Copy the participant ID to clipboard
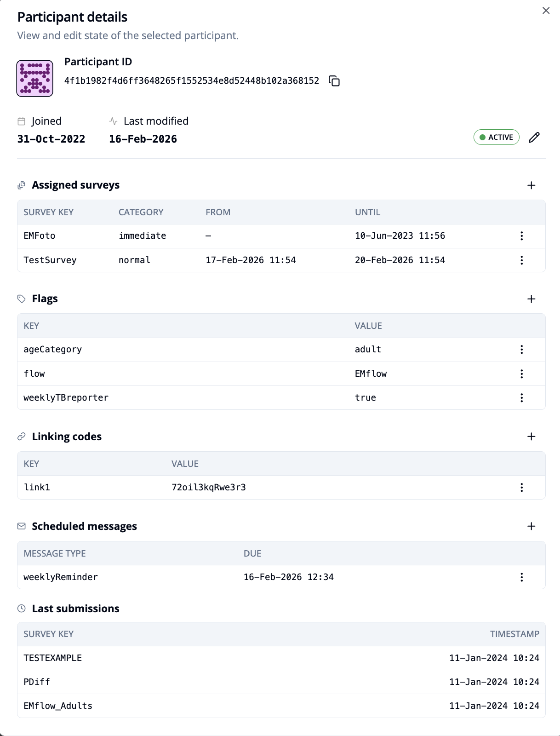The height and width of the screenshot is (736, 560). tap(334, 81)
